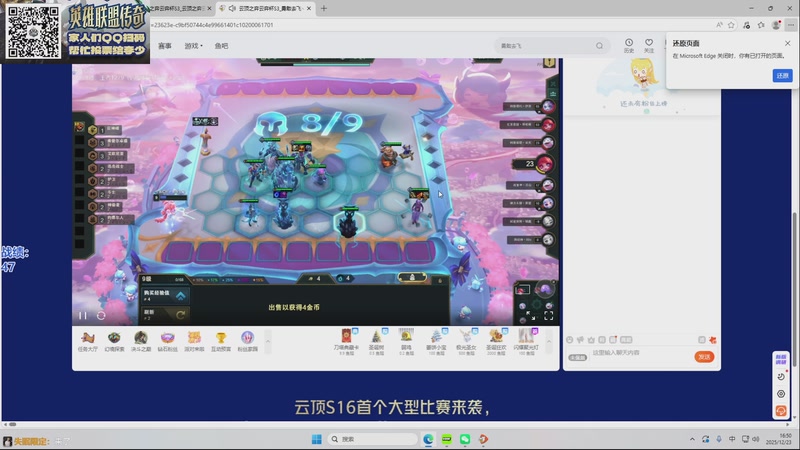Image resolution: width=800 pixels, height=450 pixels.
Task: Click the target icon in right floating bar
Action: pos(781,394)
